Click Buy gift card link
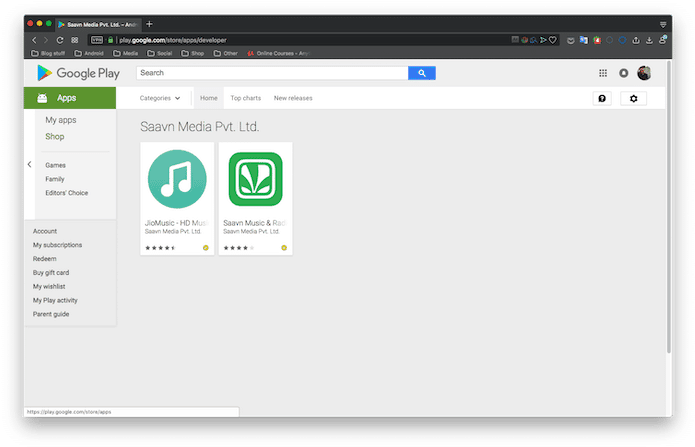 click(51, 273)
